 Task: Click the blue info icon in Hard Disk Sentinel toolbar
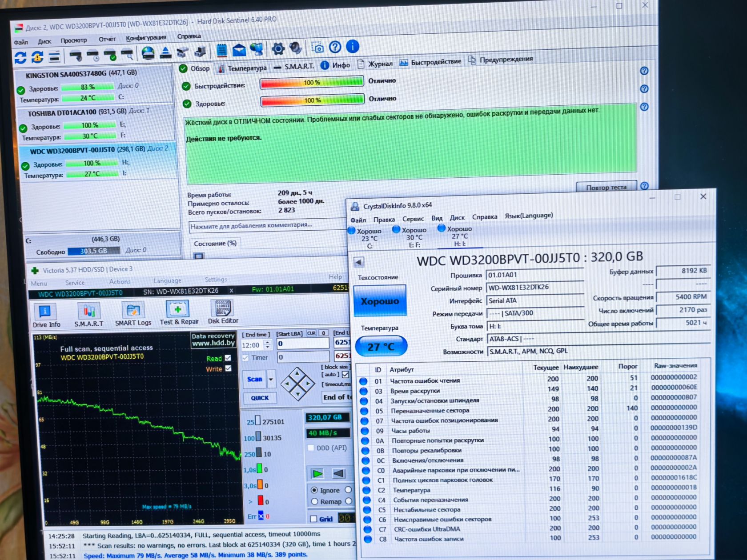[352, 46]
